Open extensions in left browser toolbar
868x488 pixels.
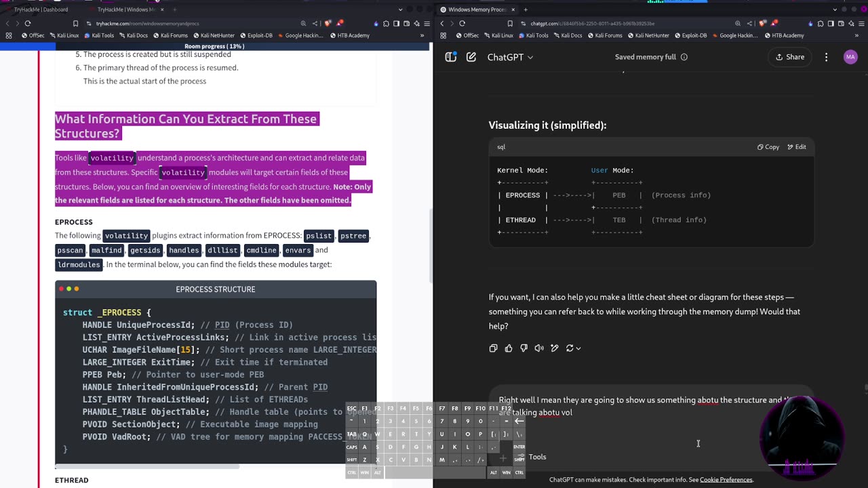pyautogui.click(x=386, y=23)
